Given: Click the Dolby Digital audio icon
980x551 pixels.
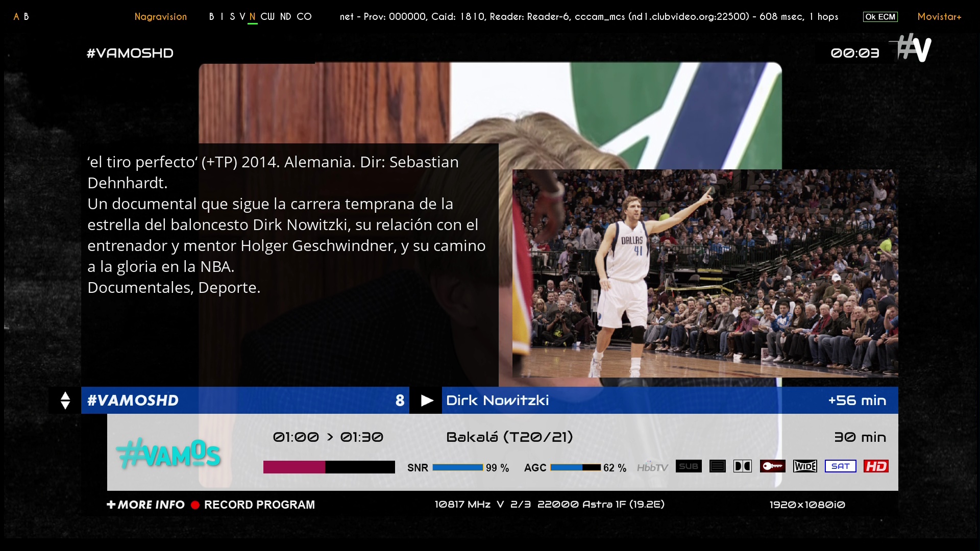Looking at the screenshot, I should pos(743,466).
